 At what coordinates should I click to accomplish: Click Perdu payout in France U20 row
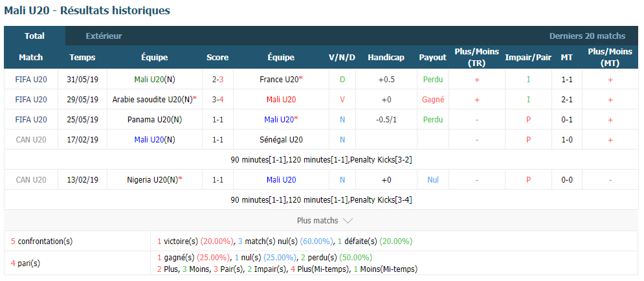pos(433,79)
